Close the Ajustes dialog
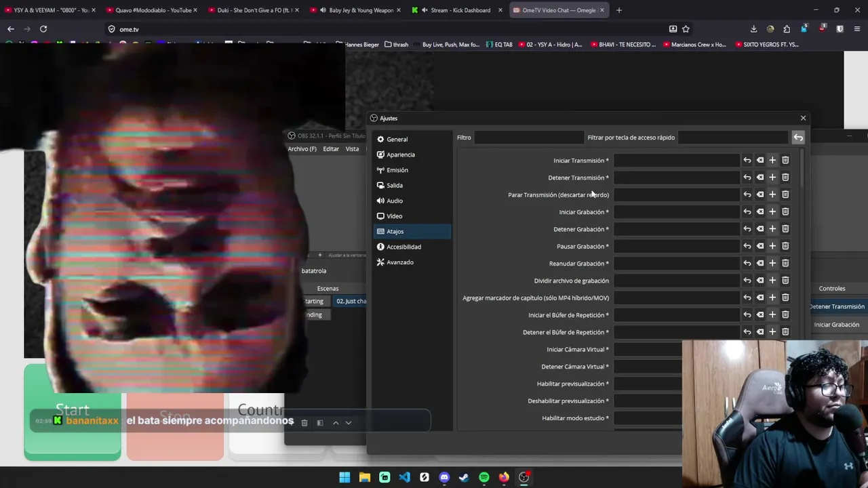 point(803,118)
